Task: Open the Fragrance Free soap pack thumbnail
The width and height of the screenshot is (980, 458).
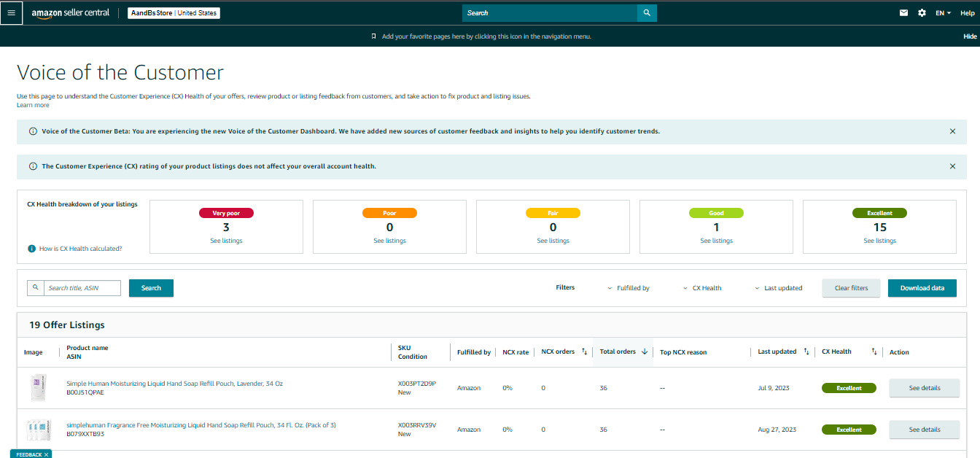Action: coord(39,430)
